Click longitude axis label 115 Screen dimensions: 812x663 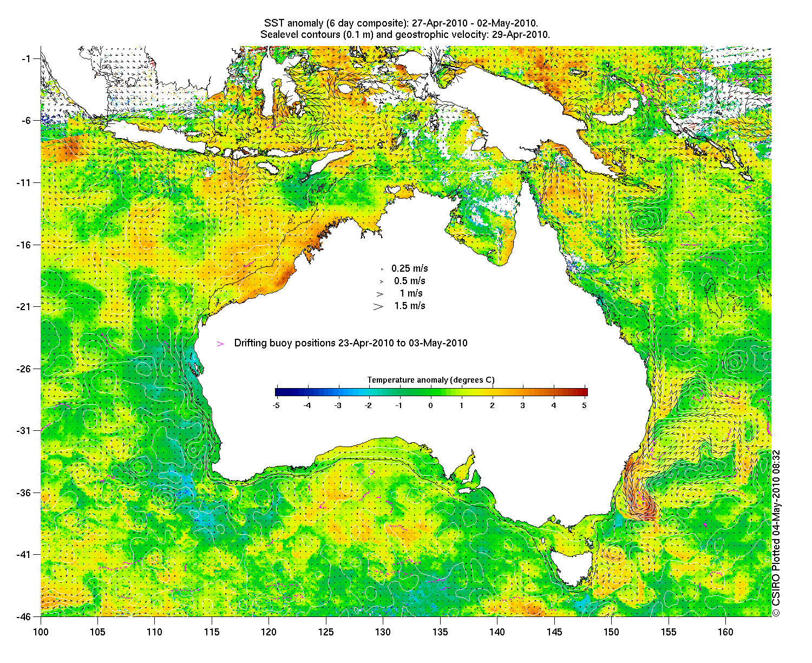click(212, 632)
